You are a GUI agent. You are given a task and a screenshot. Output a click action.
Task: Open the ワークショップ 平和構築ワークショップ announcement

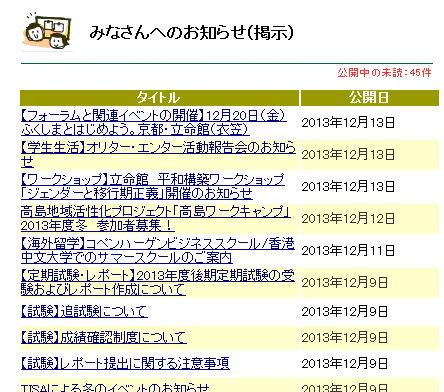tap(153, 186)
